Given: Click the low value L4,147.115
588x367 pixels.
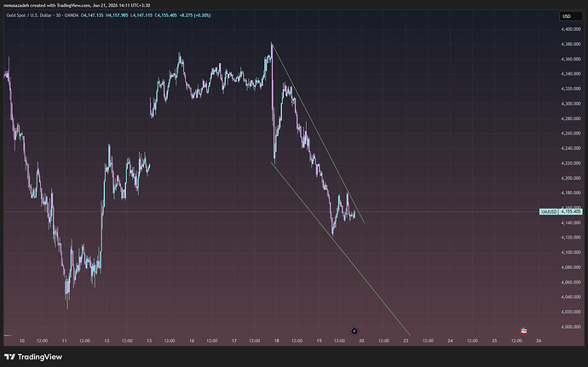Looking at the screenshot, I should (141, 15).
